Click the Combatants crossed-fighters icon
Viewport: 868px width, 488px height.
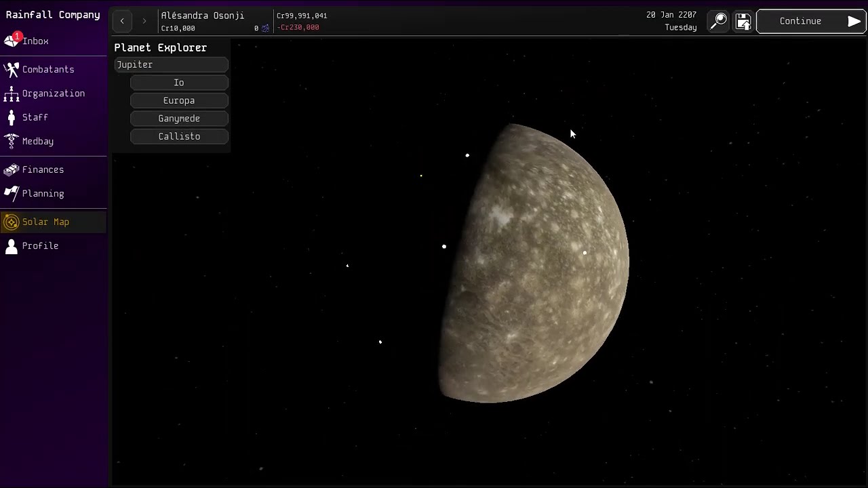coord(12,69)
